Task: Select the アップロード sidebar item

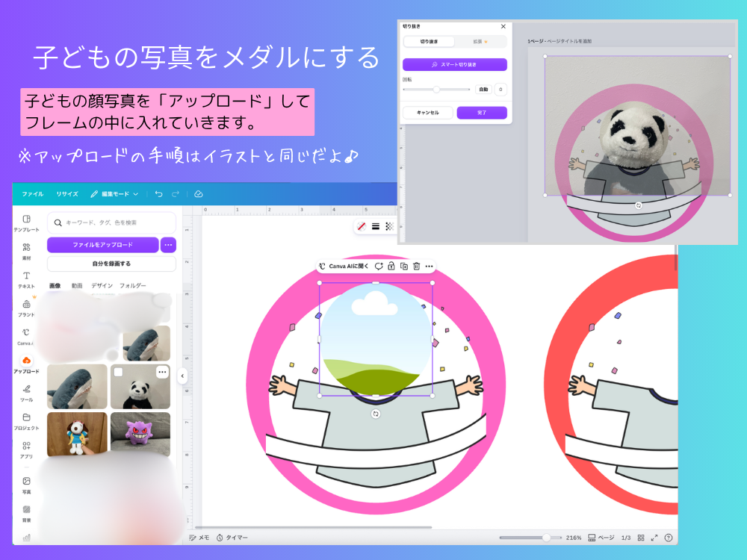Action: tap(26, 364)
